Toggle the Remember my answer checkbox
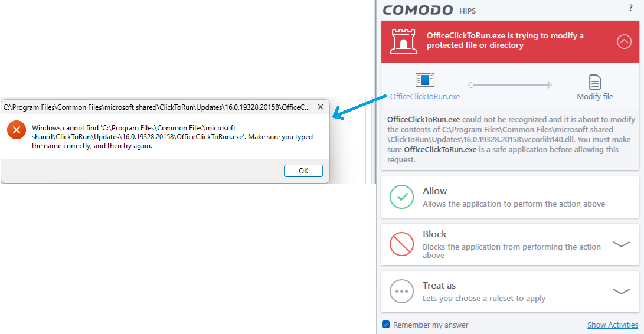Viewport: 644px width, 334px height. pyautogui.click(x=386, y=325)
